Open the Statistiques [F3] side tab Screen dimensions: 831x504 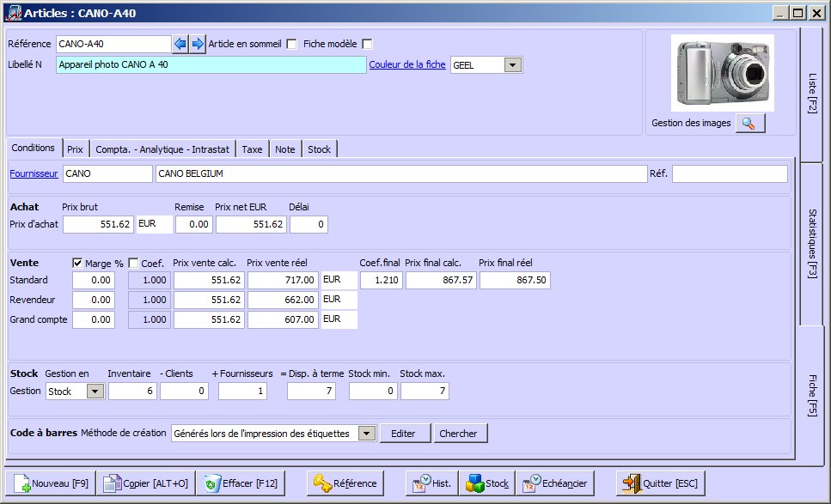[x=812, y=243]
